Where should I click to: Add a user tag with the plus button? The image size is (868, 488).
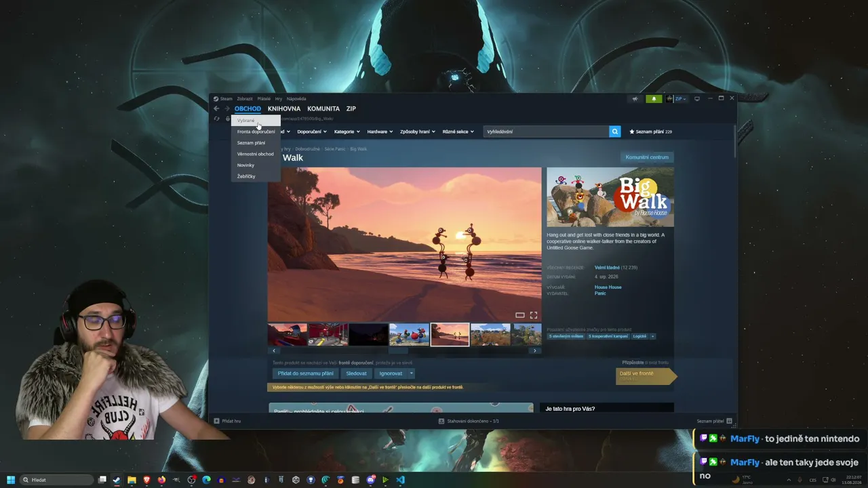point(653,336)
